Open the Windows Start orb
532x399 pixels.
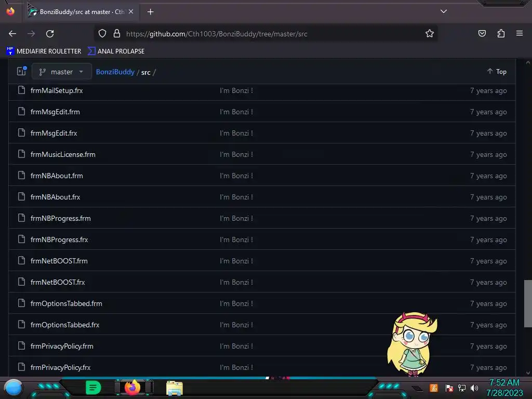(x=14, y=388)
